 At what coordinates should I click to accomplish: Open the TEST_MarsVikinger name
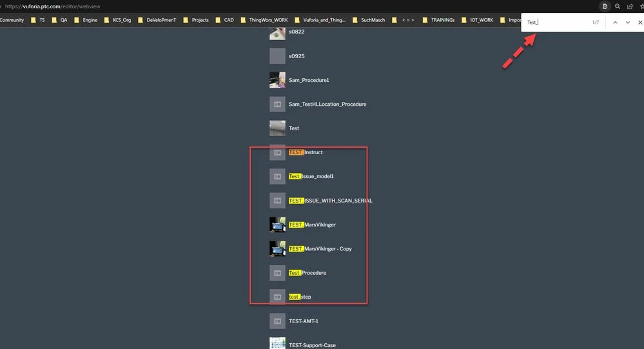pyautogui.click(x=312, y=224)
